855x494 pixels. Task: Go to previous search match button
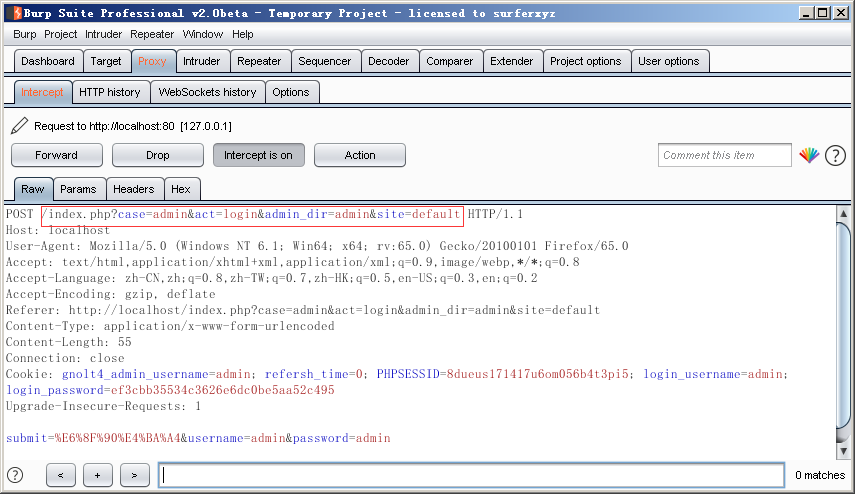pos(61,475)
